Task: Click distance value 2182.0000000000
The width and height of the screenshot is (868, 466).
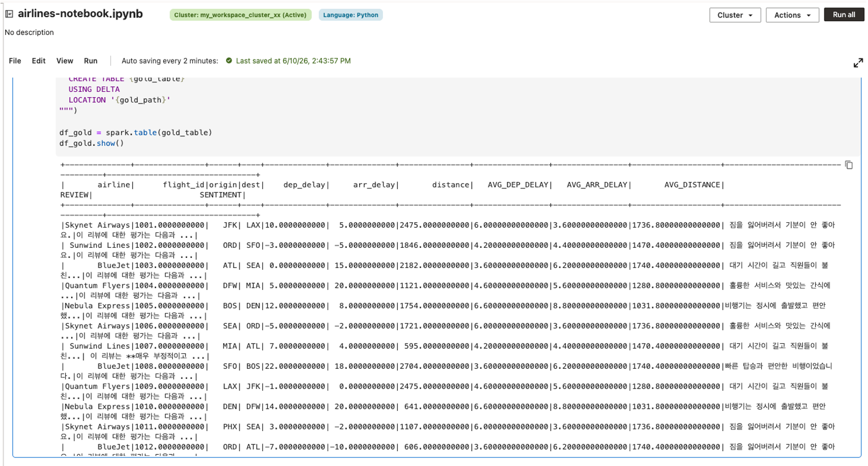Action: point(435,265)
